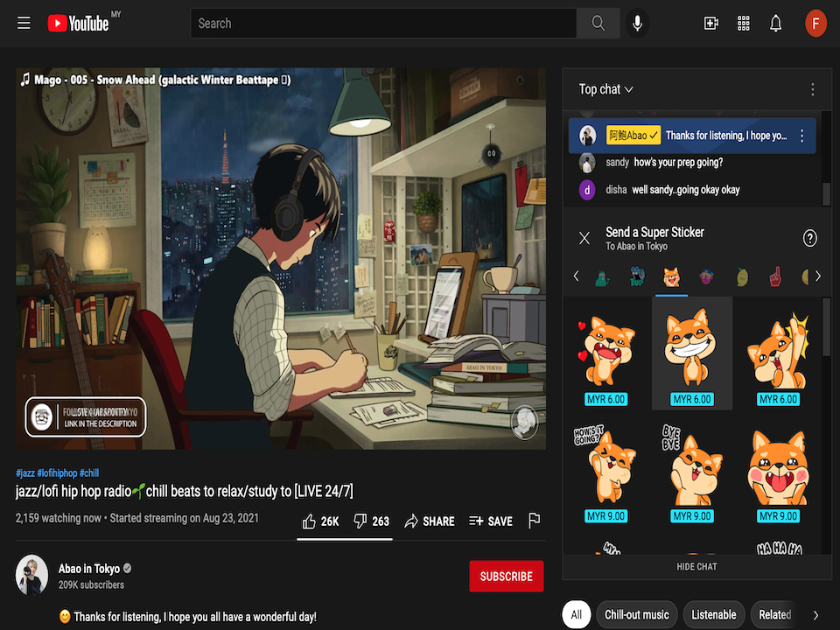Select the red foam finger sticker pack
The image size is (840, 630).
[x=775, y=277]
